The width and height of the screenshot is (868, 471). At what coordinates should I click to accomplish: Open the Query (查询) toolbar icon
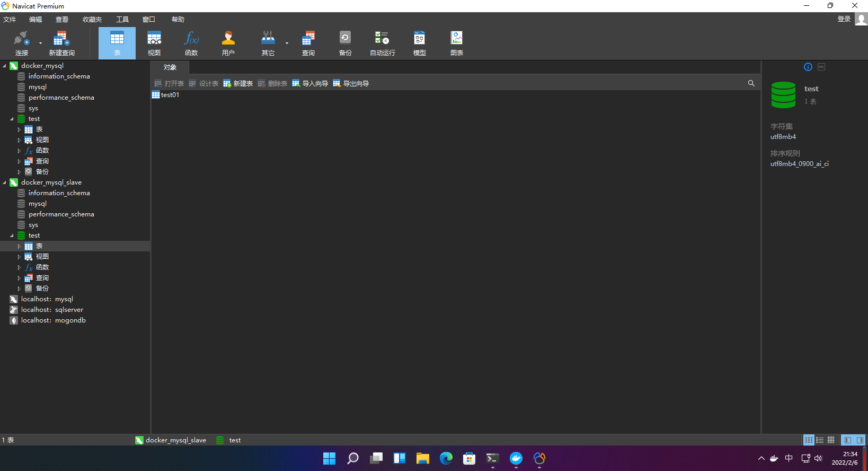[308, 43]
